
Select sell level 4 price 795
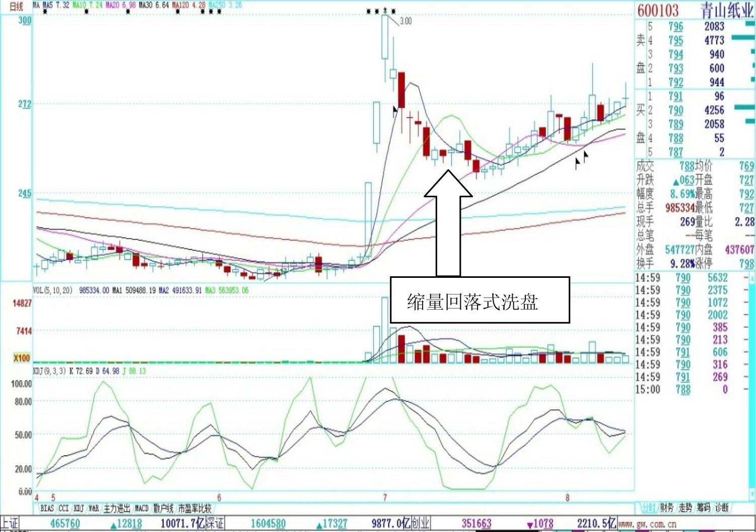675,40
